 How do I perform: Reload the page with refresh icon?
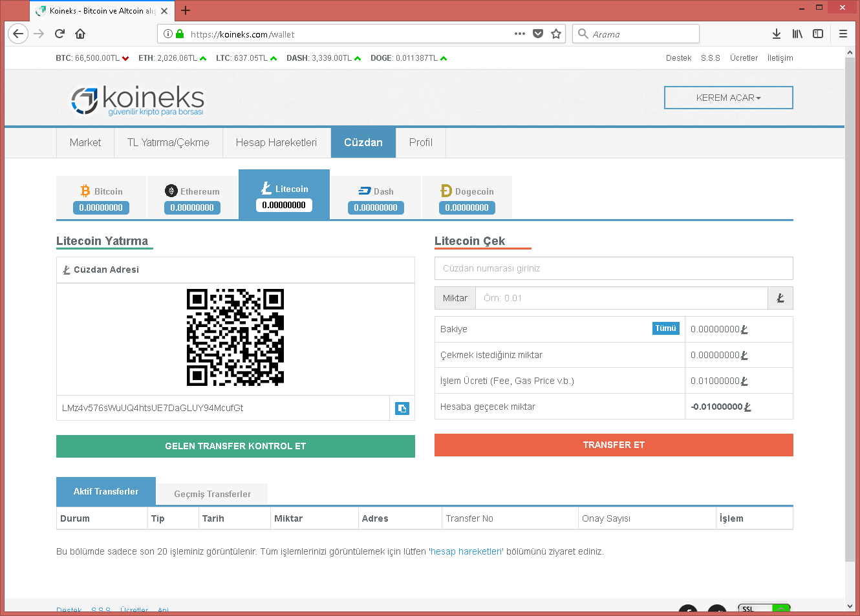(59, 34)
